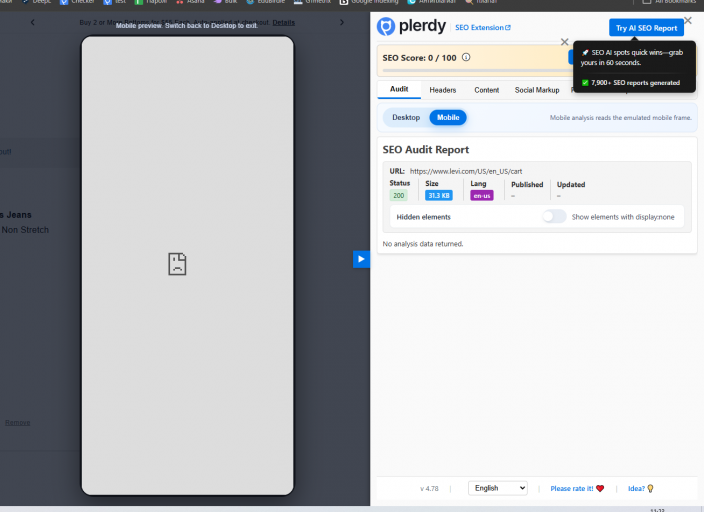Select Mobile analysis mode
This screenshot has height=512, width=704.
(448, 117)
